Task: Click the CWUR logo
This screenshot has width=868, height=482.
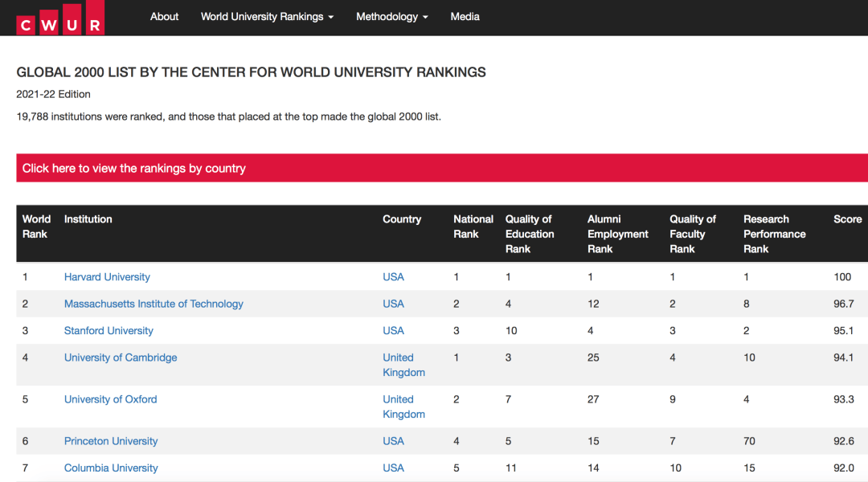Action: pos(60,18)
